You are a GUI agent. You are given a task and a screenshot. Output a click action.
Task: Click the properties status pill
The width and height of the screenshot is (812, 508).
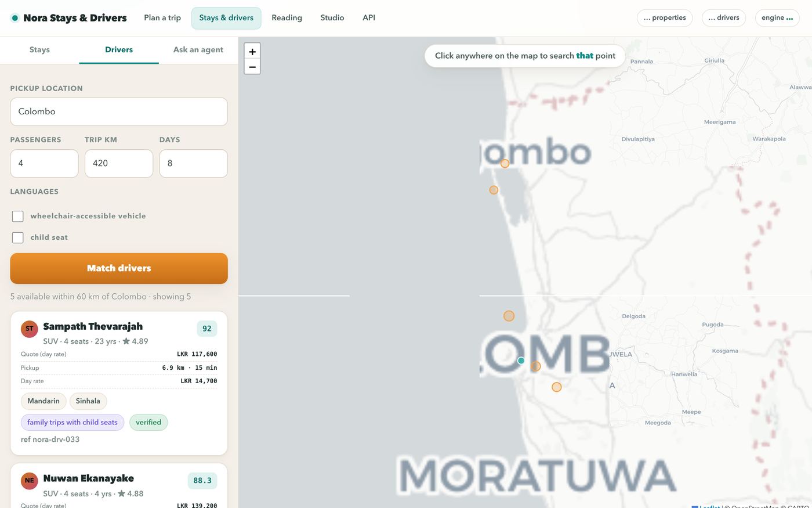coord(665,18)
